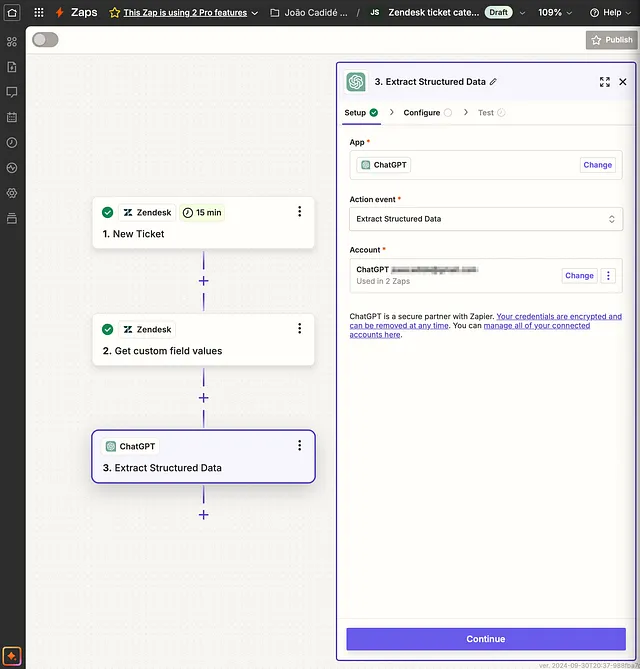This screenshot has height=669, width=640.
Task: Open the sidebar versions stack icon
Action: click(12, 218)
